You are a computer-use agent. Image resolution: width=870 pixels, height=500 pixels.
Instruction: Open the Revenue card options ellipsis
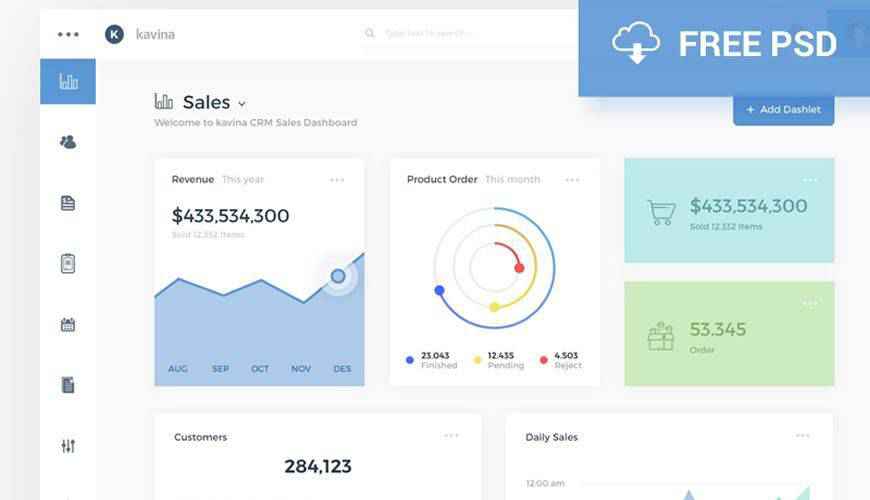337,180
